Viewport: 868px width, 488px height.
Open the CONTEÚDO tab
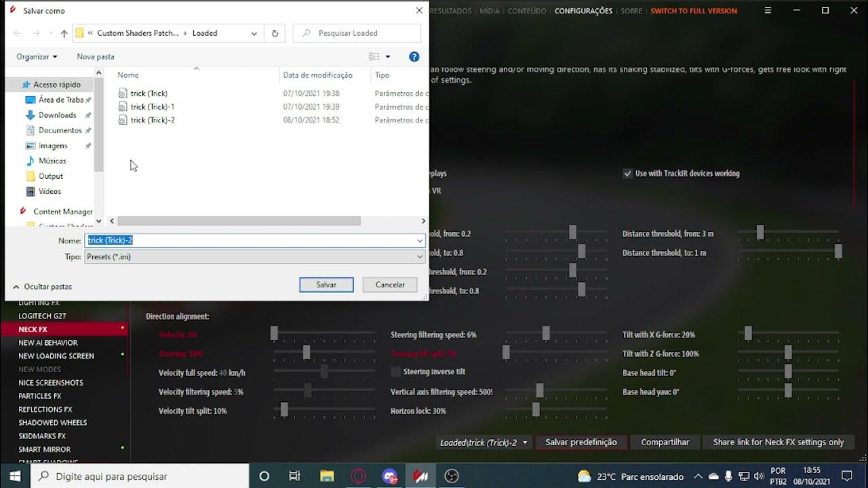click(x=527, y=11)
